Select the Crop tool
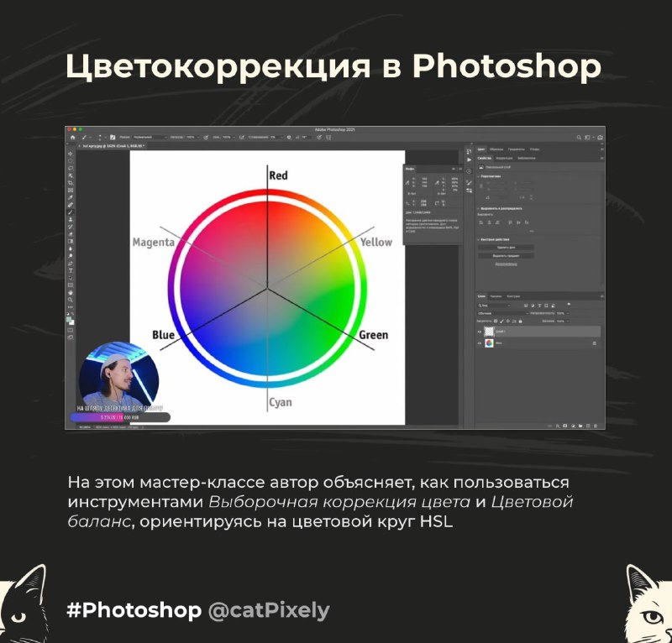The image size is (672, 643). (71, 183)
